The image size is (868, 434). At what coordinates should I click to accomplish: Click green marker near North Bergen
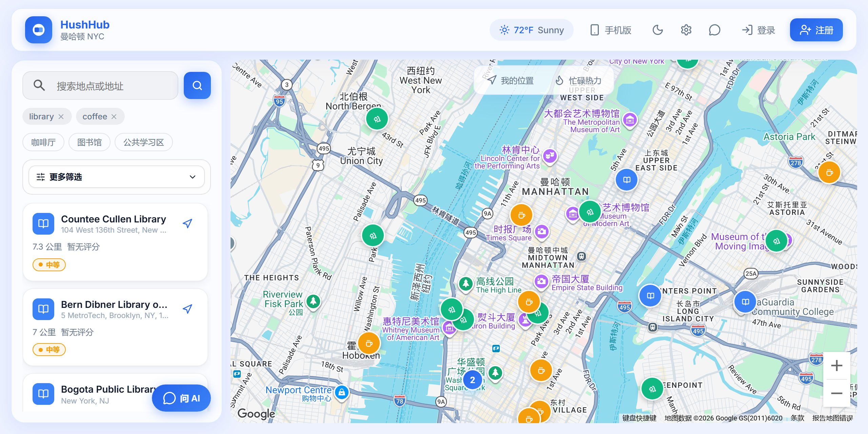(x=377, y=119)
